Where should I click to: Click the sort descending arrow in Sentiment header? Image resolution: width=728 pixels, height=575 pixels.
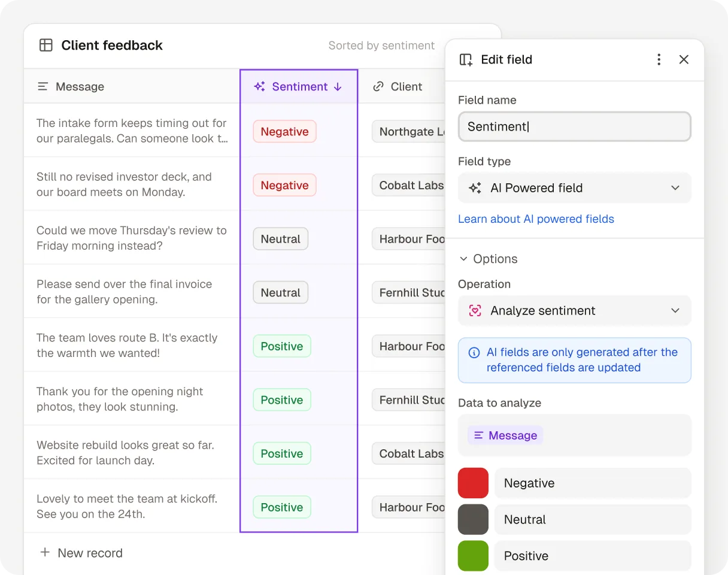tap(338, 86)
